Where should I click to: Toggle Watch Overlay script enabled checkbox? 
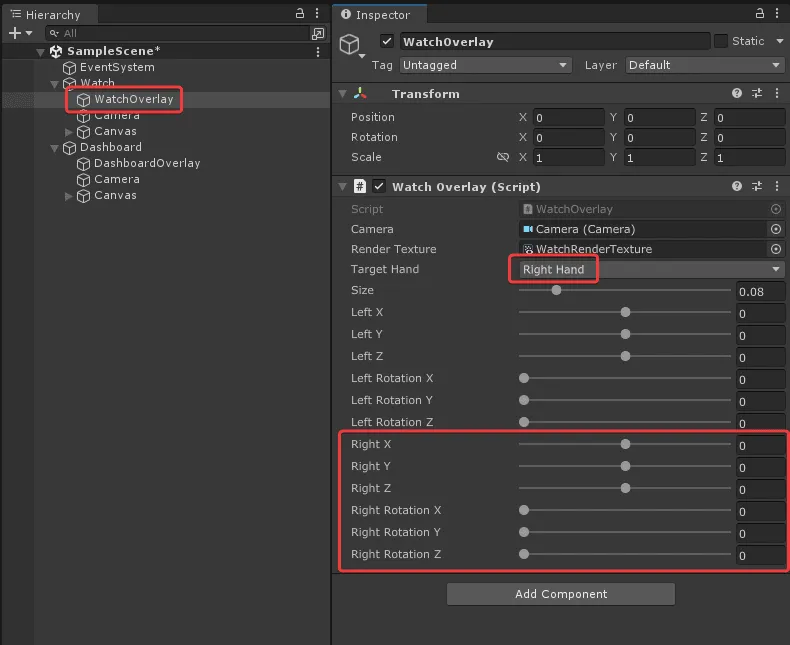point(379,186)
